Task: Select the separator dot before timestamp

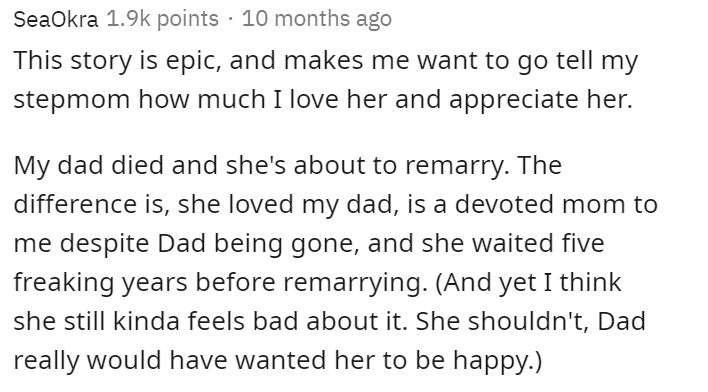Action: 230,19
